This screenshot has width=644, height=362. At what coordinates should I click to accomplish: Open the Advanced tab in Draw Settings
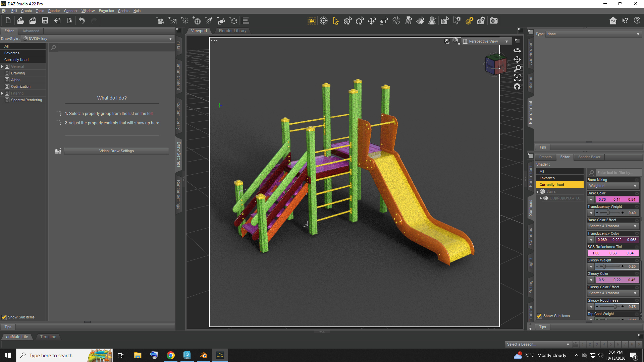(x=31, y=31)
